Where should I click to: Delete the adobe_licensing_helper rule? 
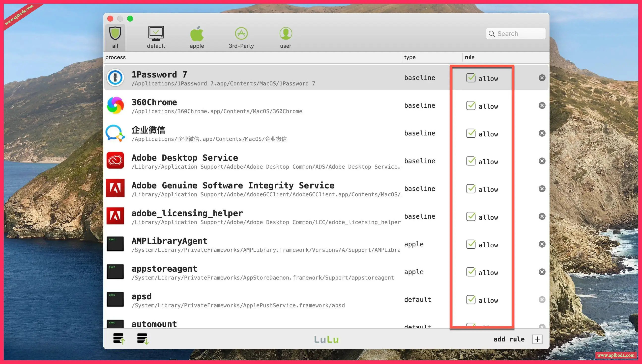(542, 216)
